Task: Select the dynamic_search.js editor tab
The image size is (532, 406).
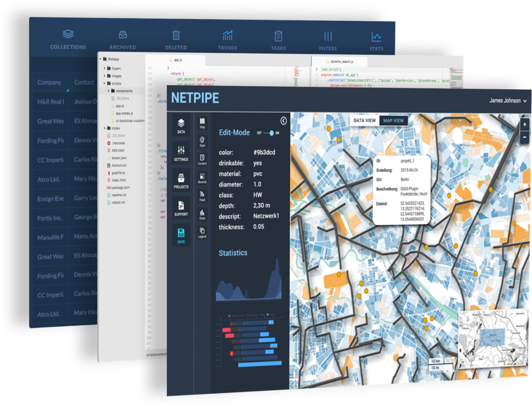Action: coord(339,62)
